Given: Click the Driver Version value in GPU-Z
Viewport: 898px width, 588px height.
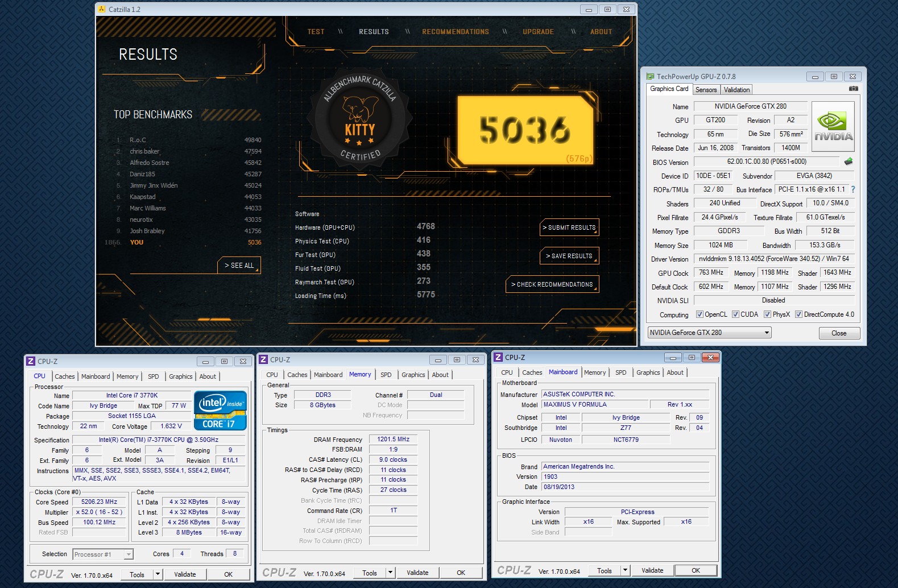Looking at the screenshot, I should [773, 259].
